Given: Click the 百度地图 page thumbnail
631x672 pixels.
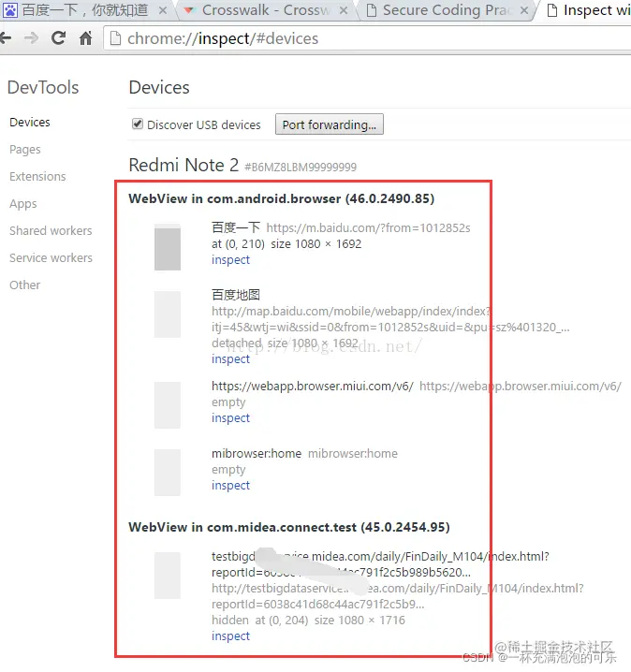Looking at the screenshot, I should (x=168, y=314).
